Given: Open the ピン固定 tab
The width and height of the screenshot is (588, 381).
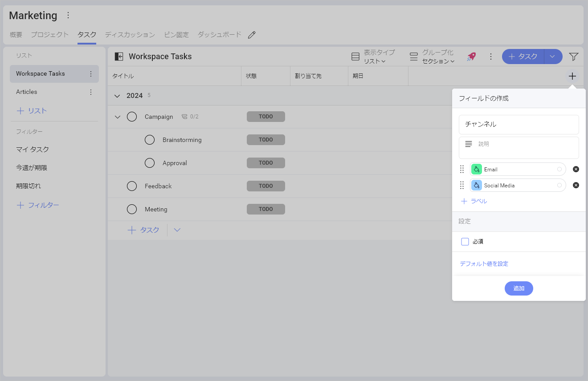Looking at the screenshot, I should pyautogui.click(x=176, y=35).
